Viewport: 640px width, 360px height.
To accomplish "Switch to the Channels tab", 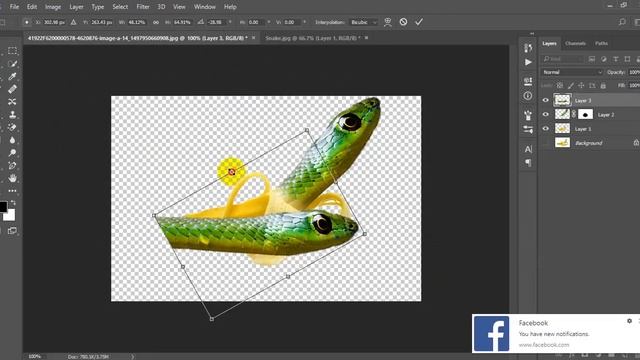I will pos(576,43).
